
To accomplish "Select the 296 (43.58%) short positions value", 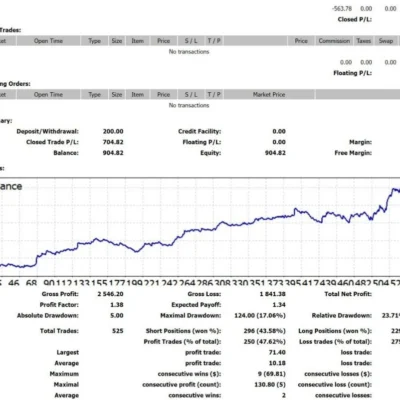I will pos(264,331).
